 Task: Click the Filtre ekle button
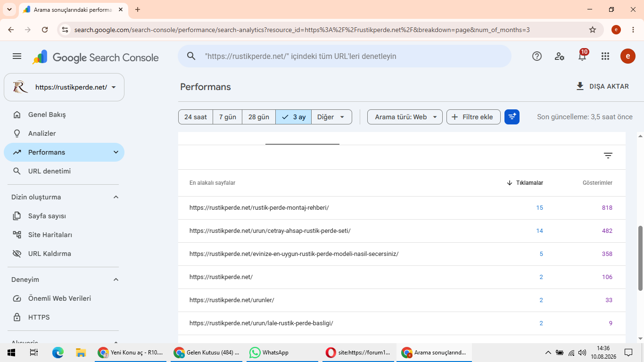pos(473,117)
